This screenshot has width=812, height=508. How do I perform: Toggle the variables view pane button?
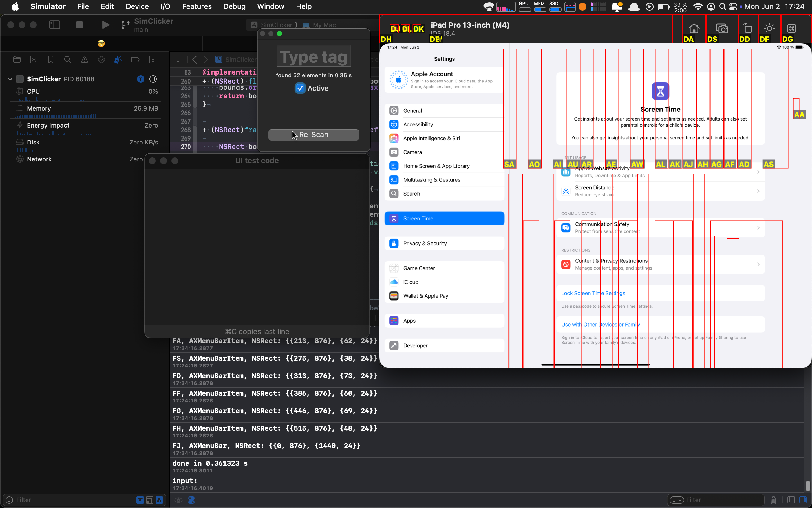point(791,500)
